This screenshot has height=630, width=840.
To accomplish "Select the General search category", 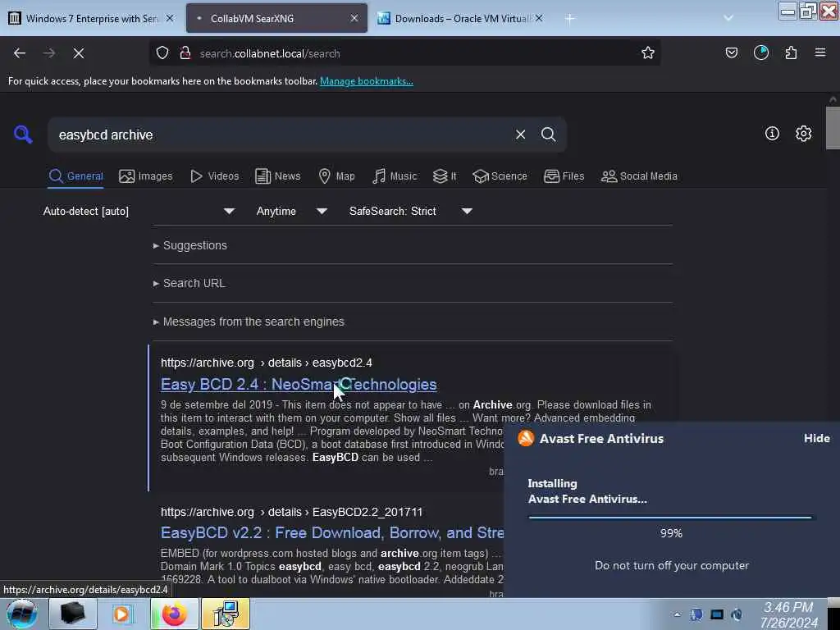I will click(x=76, y=176).
